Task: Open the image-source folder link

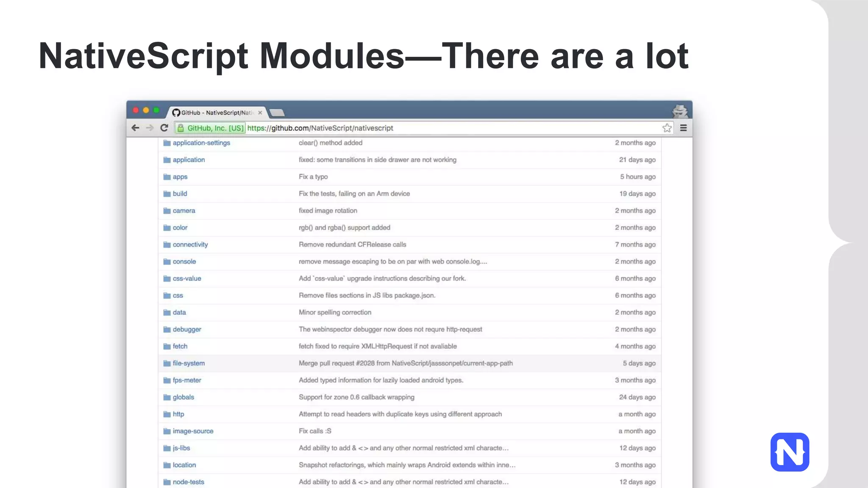Action: click(x=193, y=431)
